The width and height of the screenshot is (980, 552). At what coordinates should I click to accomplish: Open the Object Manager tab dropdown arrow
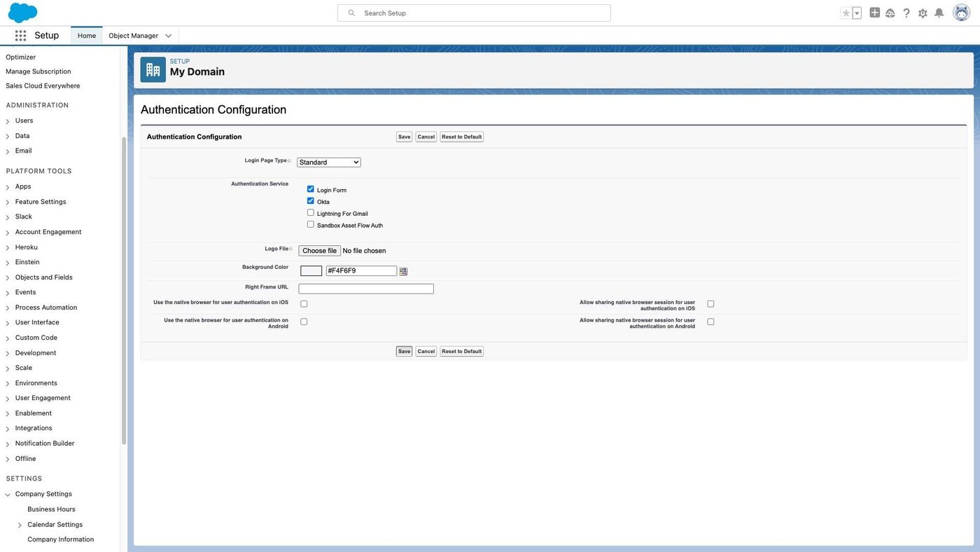pos(168,36)
